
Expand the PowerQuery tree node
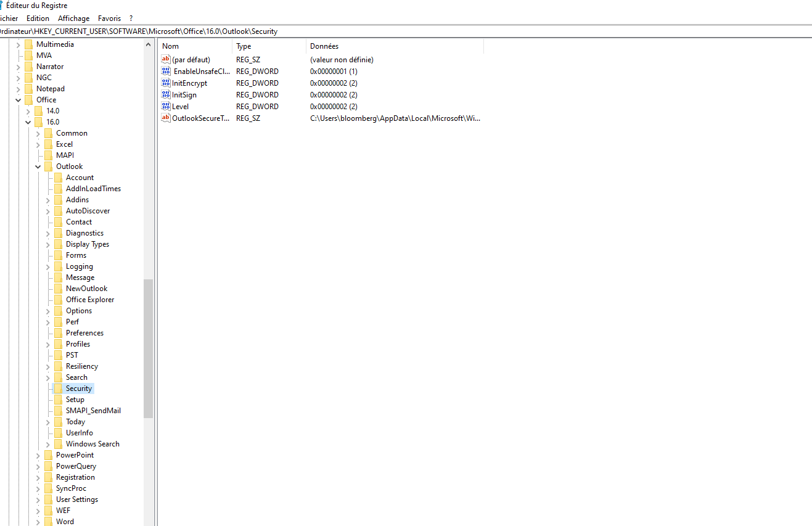[x=38, y=466]
